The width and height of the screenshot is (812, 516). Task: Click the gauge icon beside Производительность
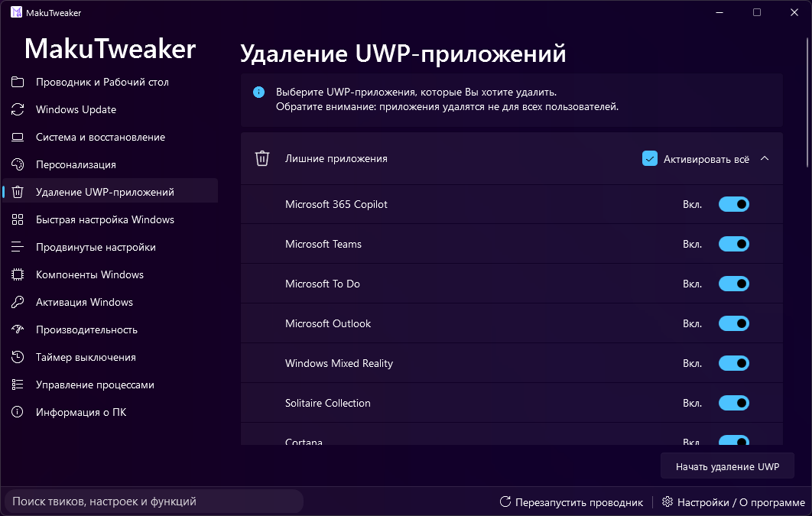pyautogui.click(x=18, y=329)
